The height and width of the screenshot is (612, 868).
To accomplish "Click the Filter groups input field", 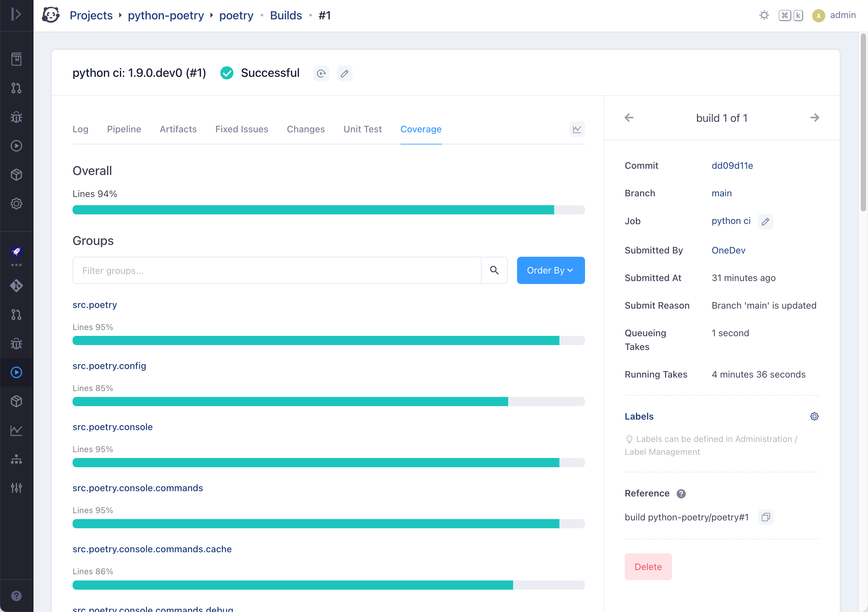I will click(276, 270).
